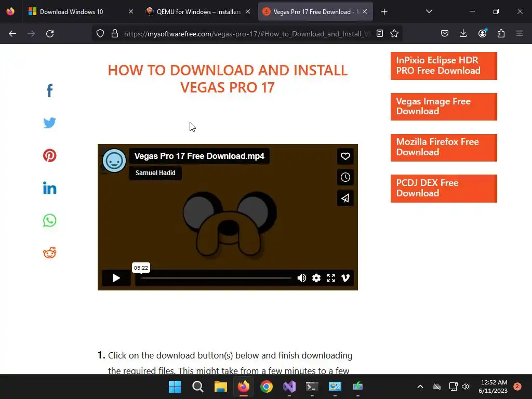Open a new browser tab
Image resolution: width=532 pixels, height=399 pixels.
[384, 12]
